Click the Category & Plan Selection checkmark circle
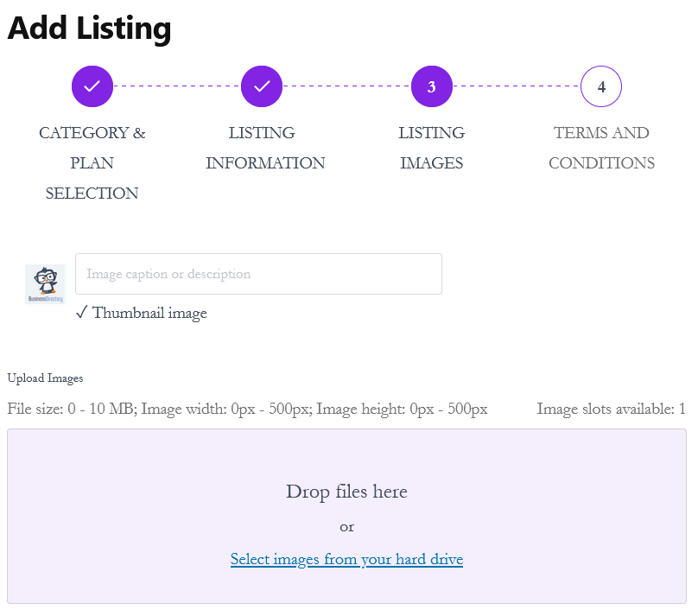Viewport: 698px width, 616px height. [92, 86]
